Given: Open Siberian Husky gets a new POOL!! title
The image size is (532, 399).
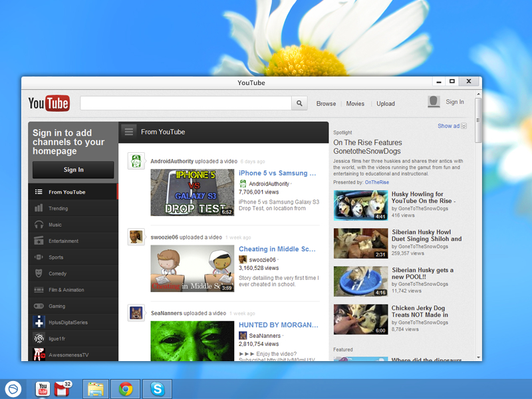Looking at the screenshot, I should point(422,273).
